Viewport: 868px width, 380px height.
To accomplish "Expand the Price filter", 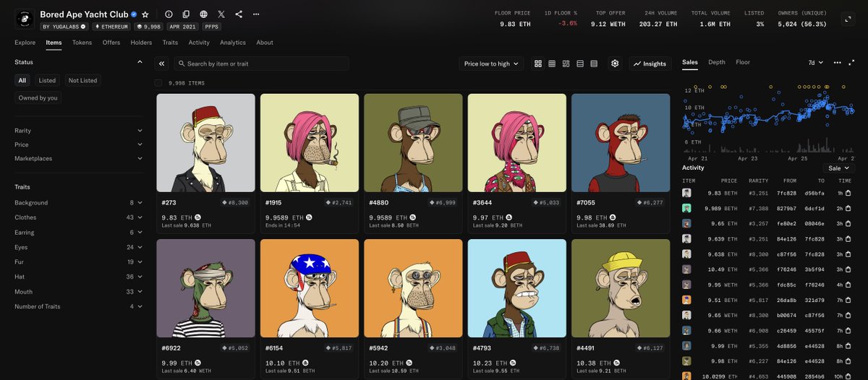I will click(x=79, y=144).
